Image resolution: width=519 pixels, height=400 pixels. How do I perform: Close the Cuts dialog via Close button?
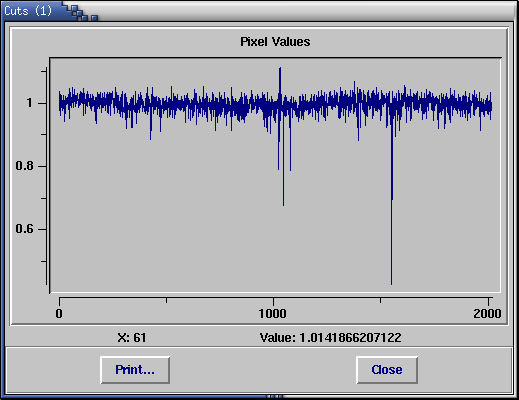[x=387, y=370]
